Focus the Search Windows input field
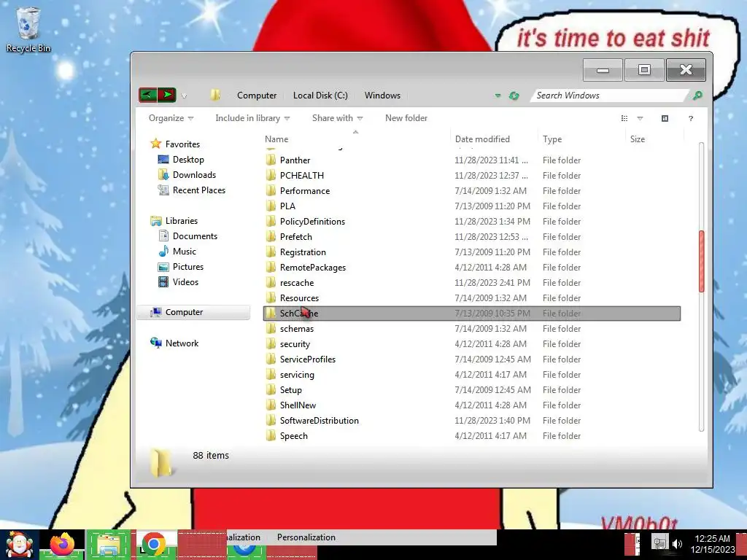 [x=609, y=96]
